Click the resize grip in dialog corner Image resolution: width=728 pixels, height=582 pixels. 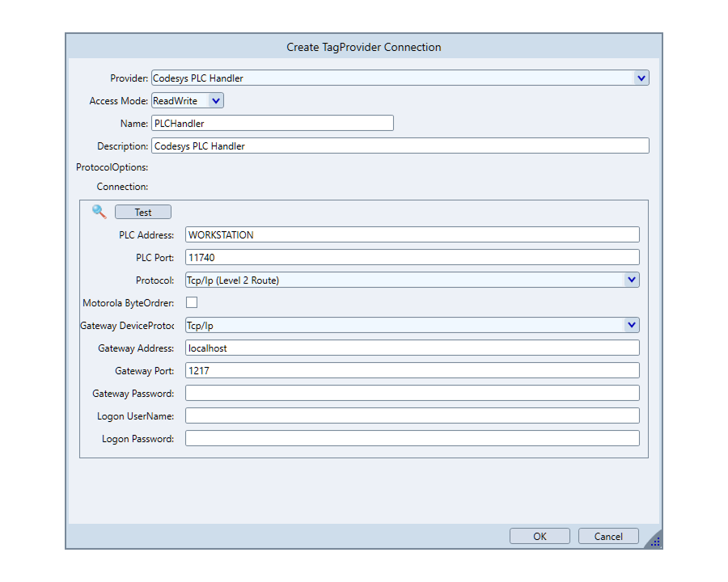pos(654,541)
